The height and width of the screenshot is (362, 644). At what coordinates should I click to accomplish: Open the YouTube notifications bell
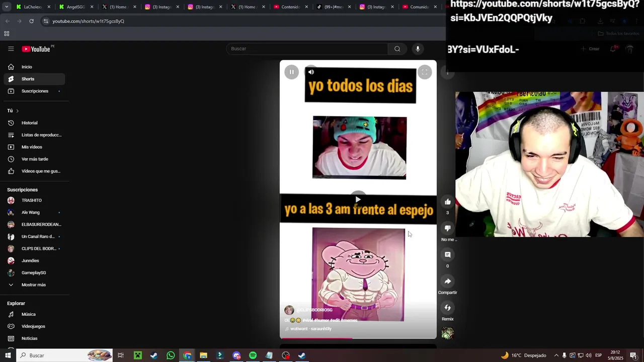(613, 49)
